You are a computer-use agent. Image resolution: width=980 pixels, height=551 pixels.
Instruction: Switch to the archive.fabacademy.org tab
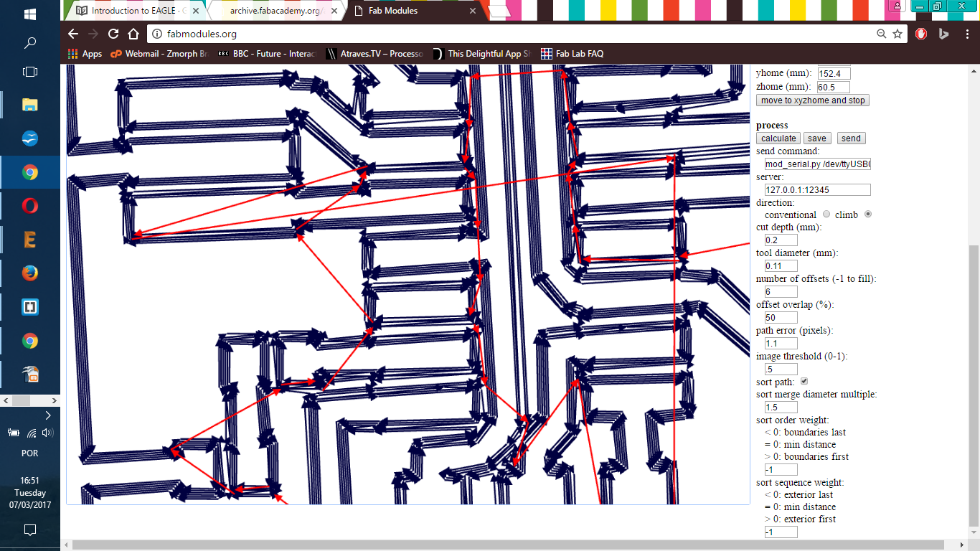pos(278,11)
